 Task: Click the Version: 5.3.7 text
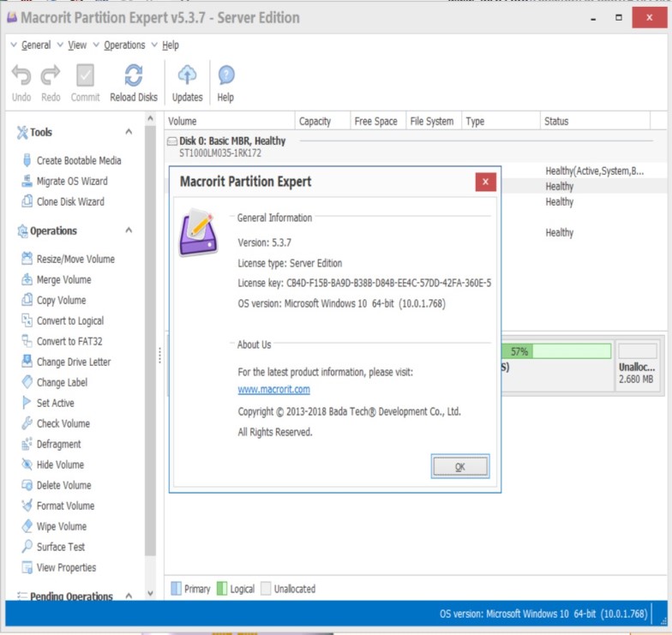pyautogui.click(x=264, y=243)
